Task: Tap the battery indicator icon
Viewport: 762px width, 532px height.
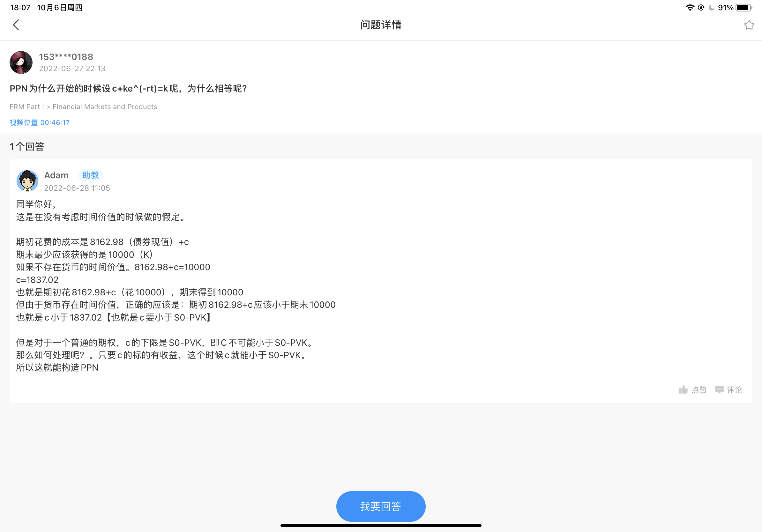Action: click(743, 8)
